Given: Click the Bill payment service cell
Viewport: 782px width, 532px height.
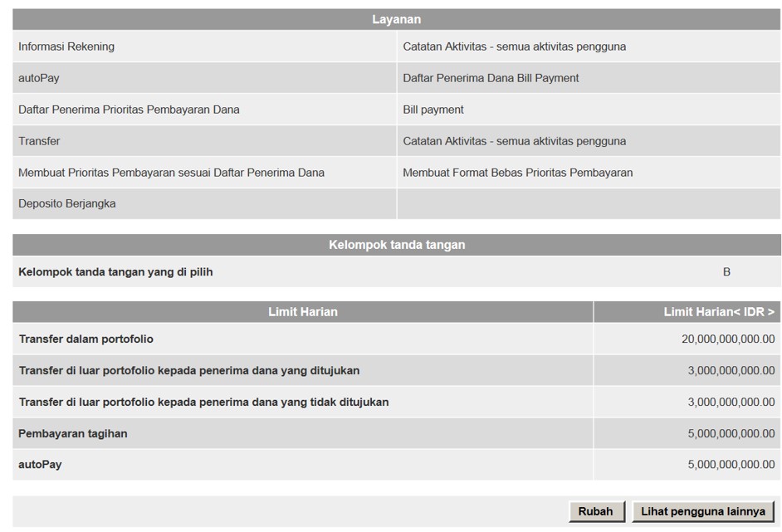Looking at the screenshot, I should 589,110.
